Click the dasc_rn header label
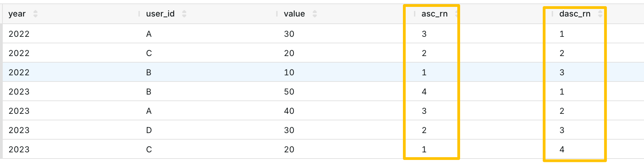Viewport: 644px width, 163px height. pos(574,14)
